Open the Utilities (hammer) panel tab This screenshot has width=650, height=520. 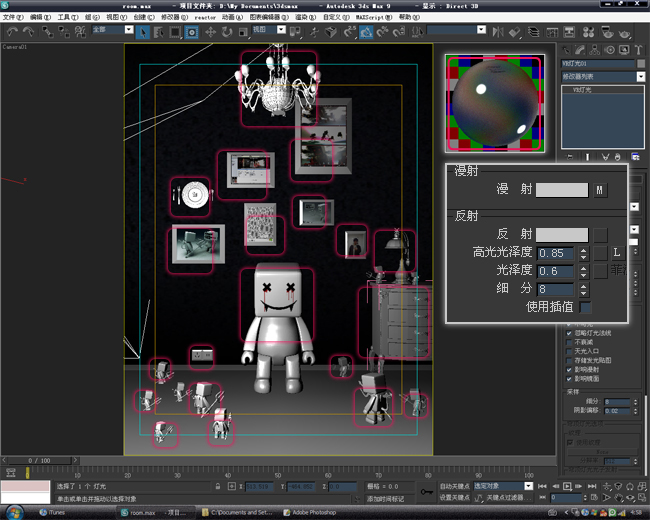pyautogui.click(x=638, y=50)
